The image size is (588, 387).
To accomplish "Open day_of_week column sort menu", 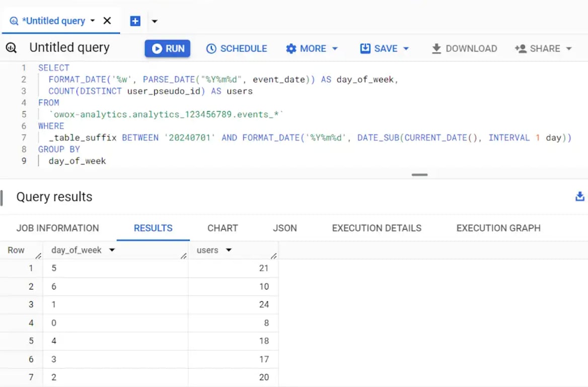I will tap(112, 250).
